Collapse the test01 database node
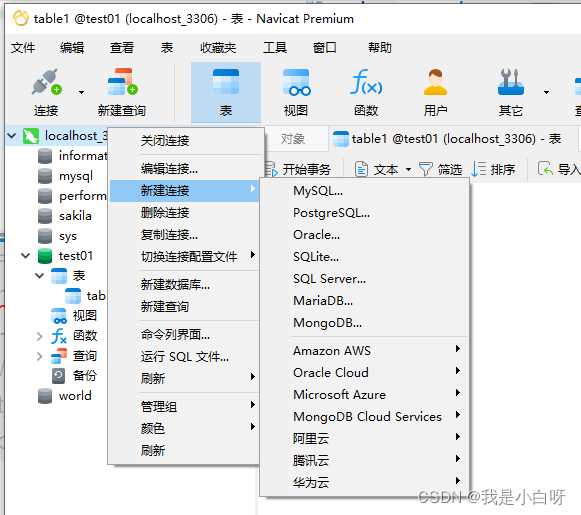 point(26,256)
